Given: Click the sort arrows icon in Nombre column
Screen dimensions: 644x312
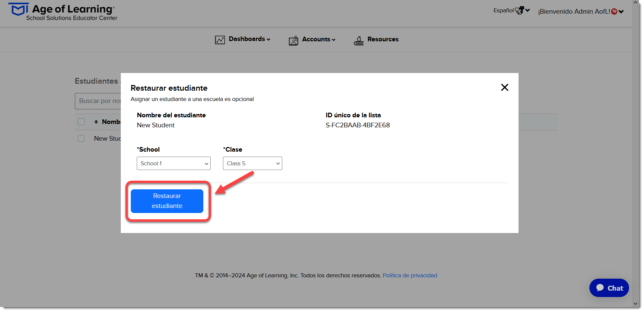Looking at the screenshot, I should (96, 122).
